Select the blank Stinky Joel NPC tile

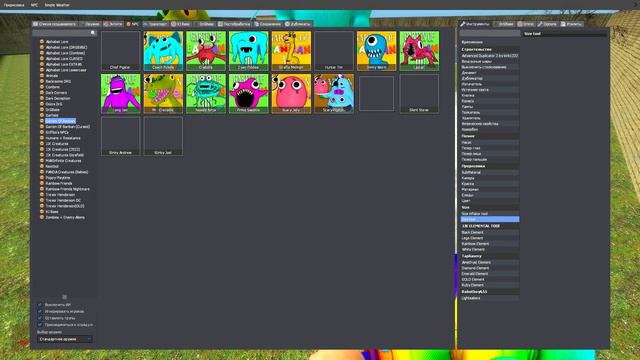coord(163,136)
